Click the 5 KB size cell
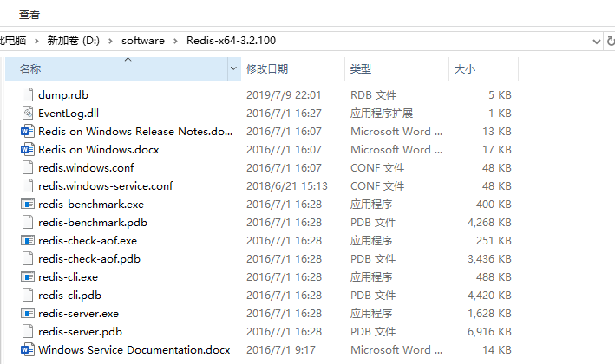The image size is (615, 364). (x=500, y=95)
